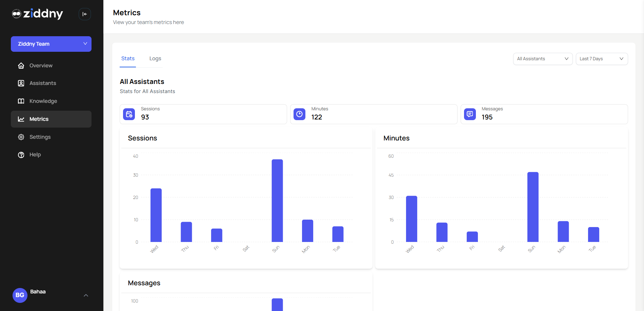This screenshot has height=311, width=644.
Task: Open the Overview sidebar icon
Action: 21,65
